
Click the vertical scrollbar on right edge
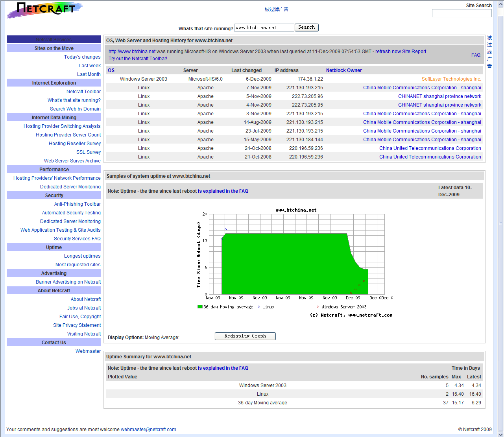(x=500, y=219)
